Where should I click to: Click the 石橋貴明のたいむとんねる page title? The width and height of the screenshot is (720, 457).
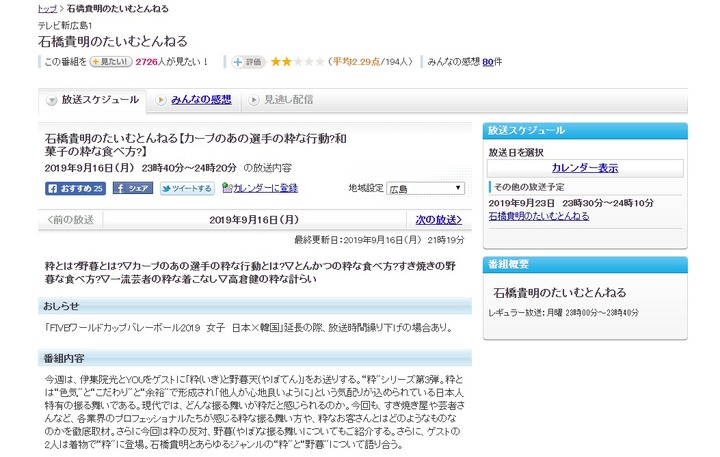[113, 42]
